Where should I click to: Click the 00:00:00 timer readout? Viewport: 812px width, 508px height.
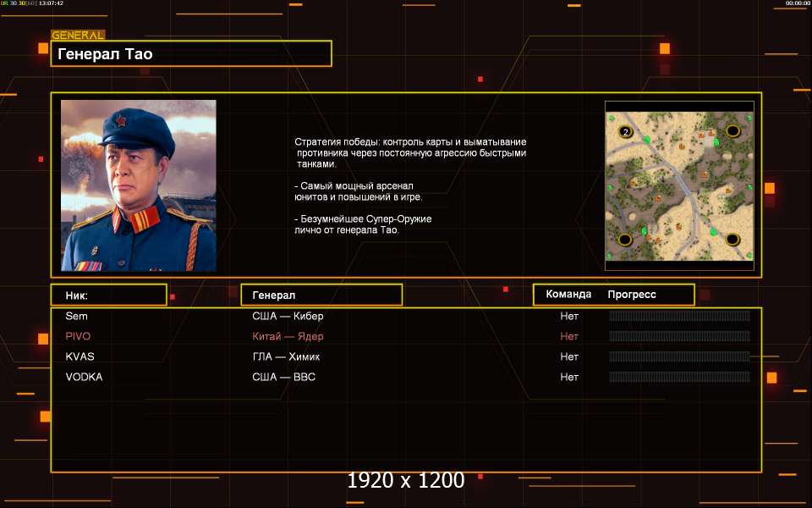click(x=798, y=3)
